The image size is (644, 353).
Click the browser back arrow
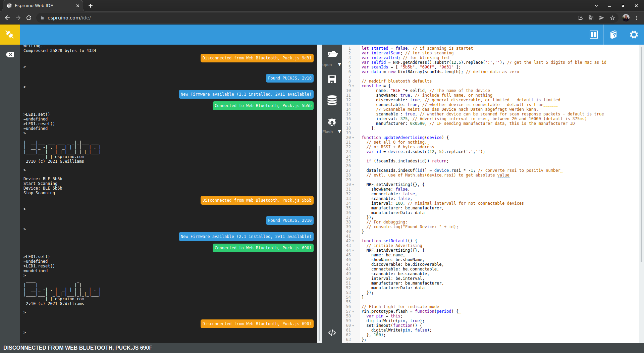7,18
